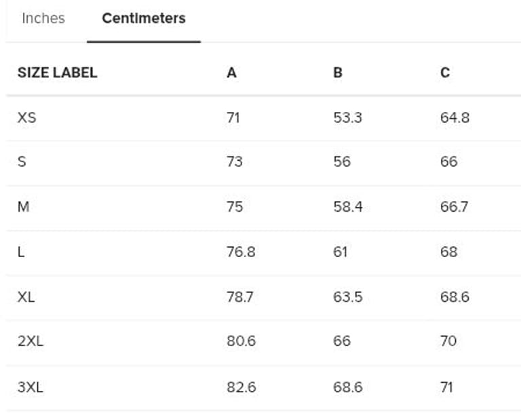Viewport: 521px width, 420px height.
Task: Select the XL size row label
Action: [x=26, y=297]
